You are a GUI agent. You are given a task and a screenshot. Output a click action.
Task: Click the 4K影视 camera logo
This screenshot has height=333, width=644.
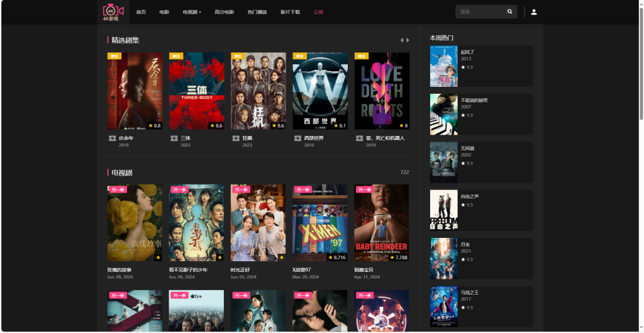111,11
